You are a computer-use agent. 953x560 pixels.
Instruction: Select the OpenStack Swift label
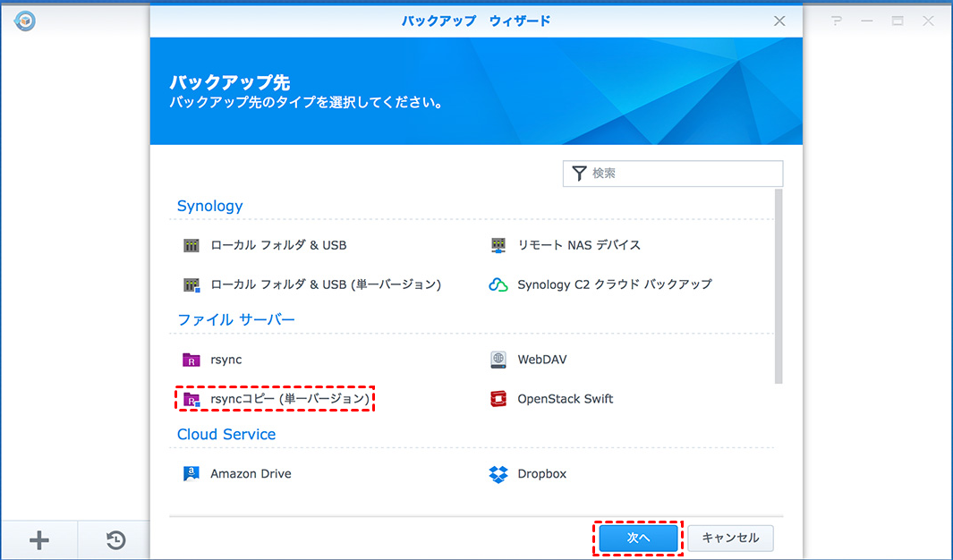point(566,399)
